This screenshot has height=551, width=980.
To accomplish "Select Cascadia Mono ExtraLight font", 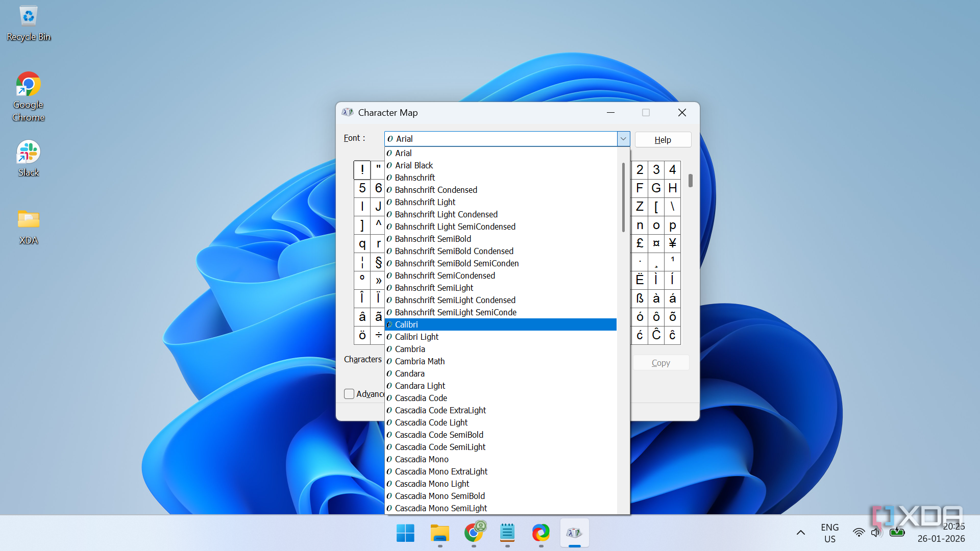I will pyautogui.click(x=501, y=471).
